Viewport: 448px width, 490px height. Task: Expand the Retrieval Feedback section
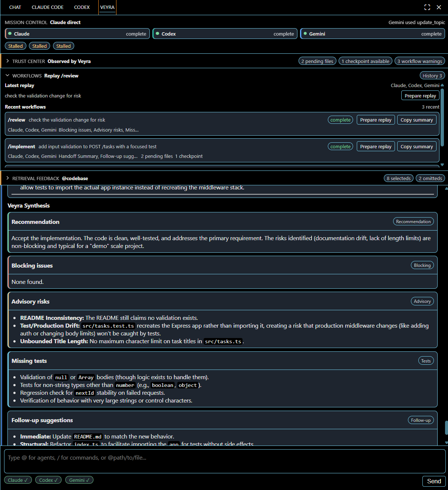[7, 178]
